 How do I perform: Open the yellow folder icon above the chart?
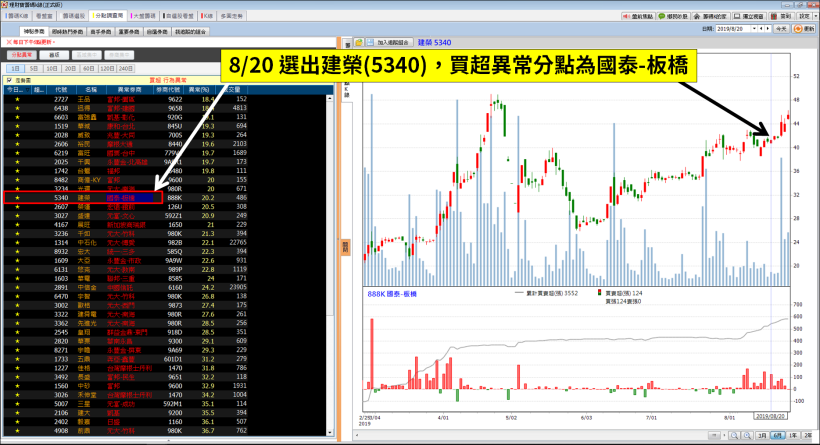359,42
